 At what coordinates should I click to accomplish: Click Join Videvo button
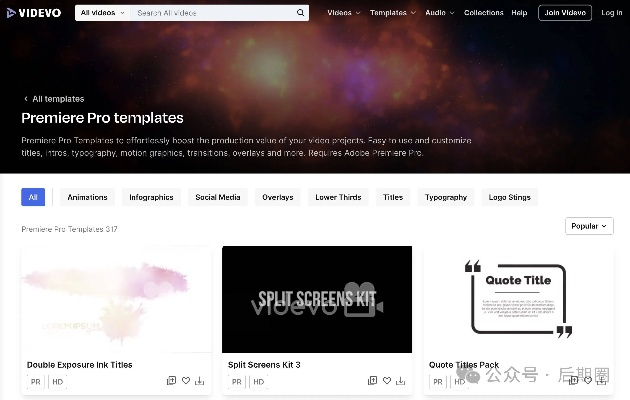565,13
